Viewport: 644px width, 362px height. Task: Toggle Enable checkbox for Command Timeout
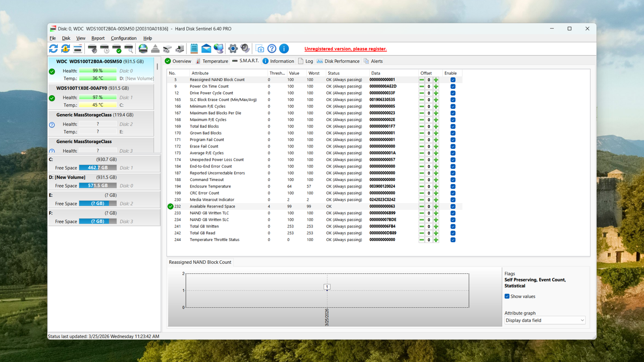click(453, 180)
